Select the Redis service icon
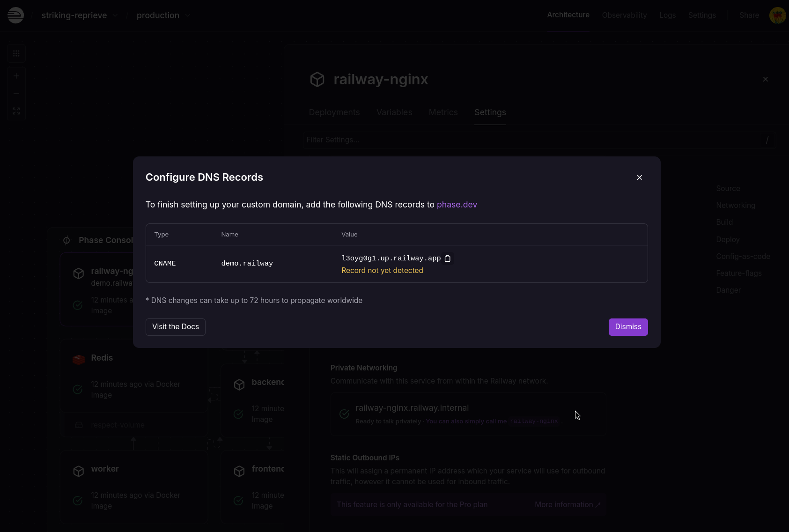The image size is (789, 532). (79, 359)
